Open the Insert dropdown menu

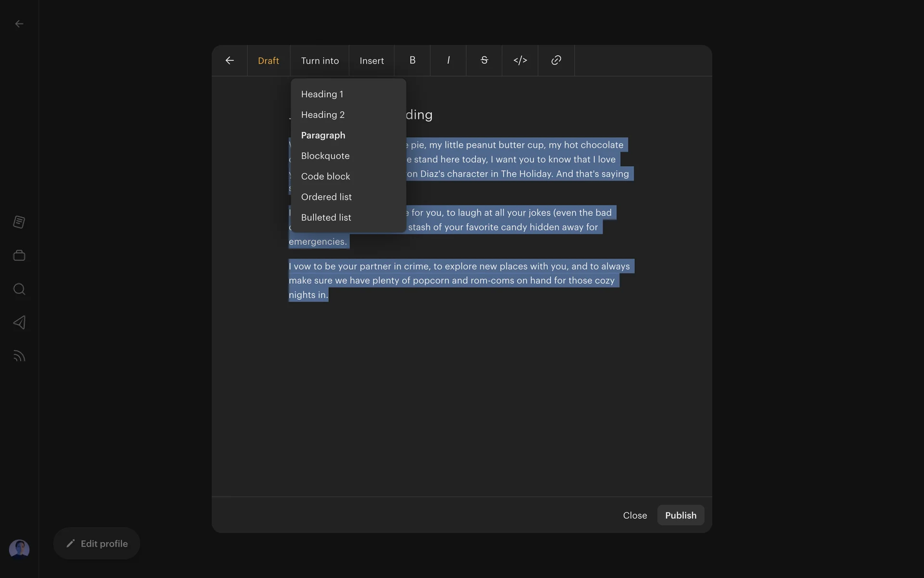372,61
